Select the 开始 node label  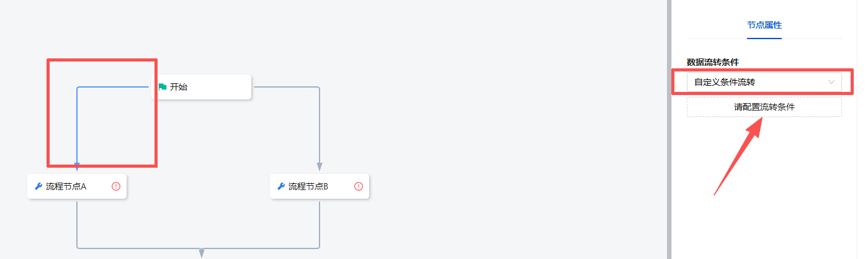(179, 87)
